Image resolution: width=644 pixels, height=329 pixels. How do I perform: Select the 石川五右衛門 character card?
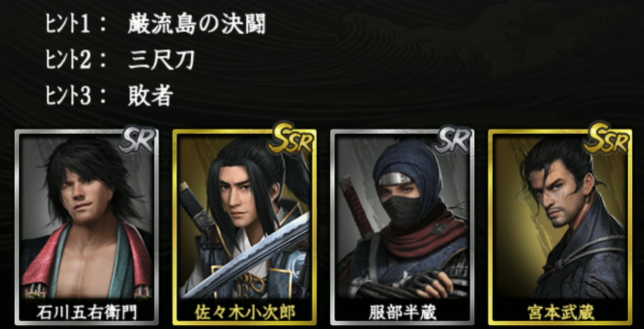tap(87, 227)
